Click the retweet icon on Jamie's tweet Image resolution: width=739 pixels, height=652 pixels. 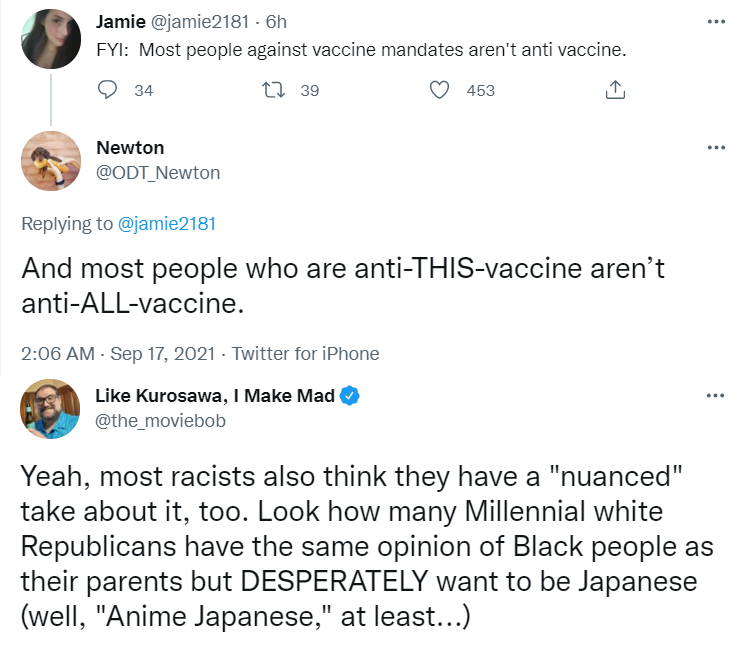269,90
